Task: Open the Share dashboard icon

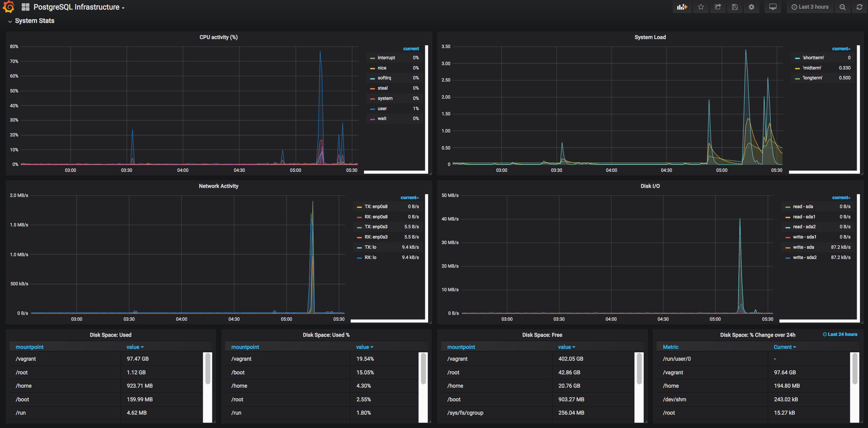Action: click(718, 7)
